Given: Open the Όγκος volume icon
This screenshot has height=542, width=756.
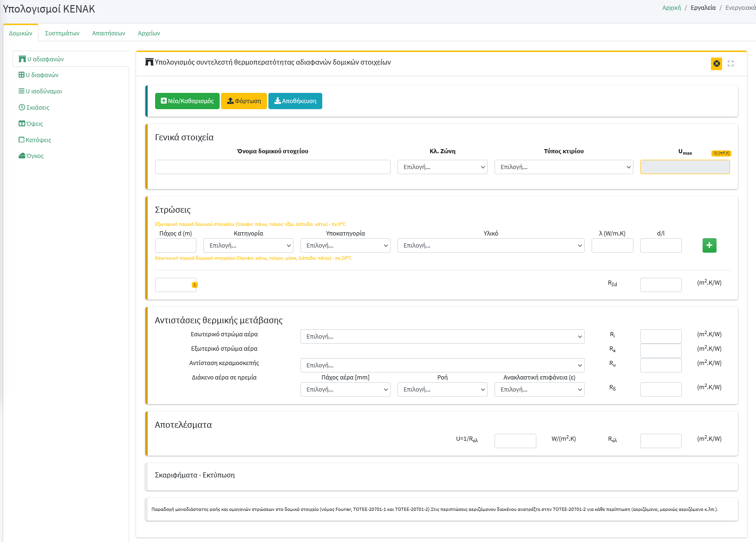Looking at the screenshot, I should pos(22,156).
